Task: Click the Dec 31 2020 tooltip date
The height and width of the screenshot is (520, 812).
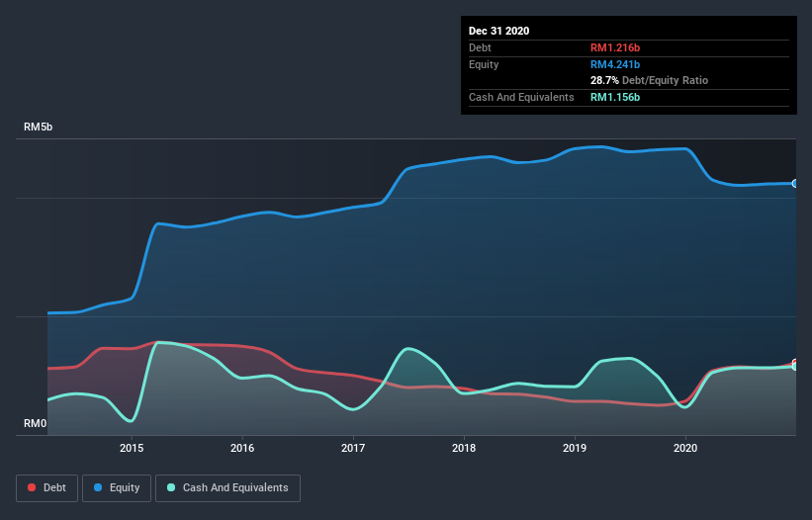Action: tap(498, 31)
